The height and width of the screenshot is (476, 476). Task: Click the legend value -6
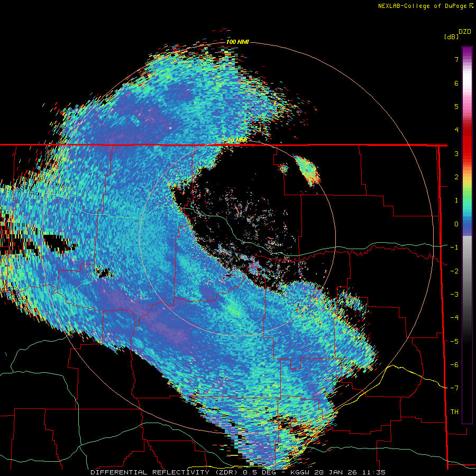click(454, 364)
